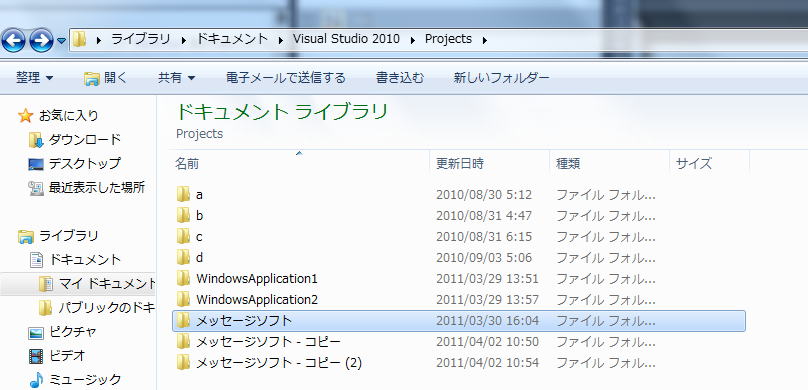Viewport: 808px width, 390px height.
Task: Click the date 2011/03/30 16:04
Action: (x=487, y=321)
